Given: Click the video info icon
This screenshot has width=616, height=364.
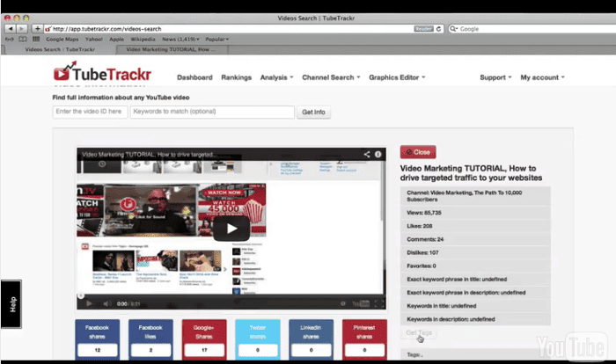Looking at the screenshot, I should [378, 155].
